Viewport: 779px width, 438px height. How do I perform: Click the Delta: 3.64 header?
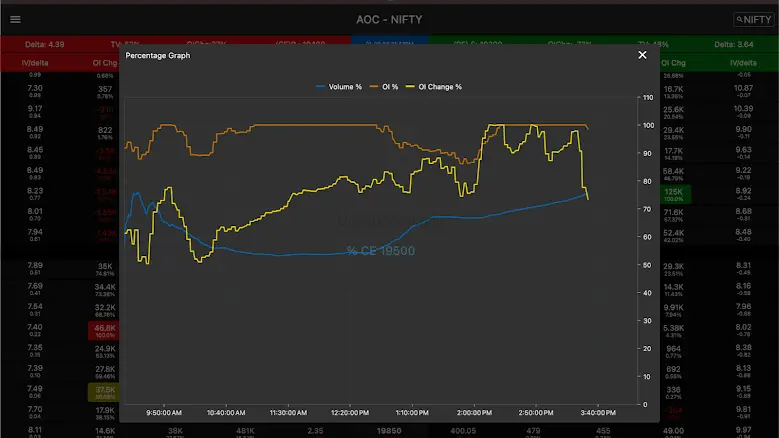point(734,44)
